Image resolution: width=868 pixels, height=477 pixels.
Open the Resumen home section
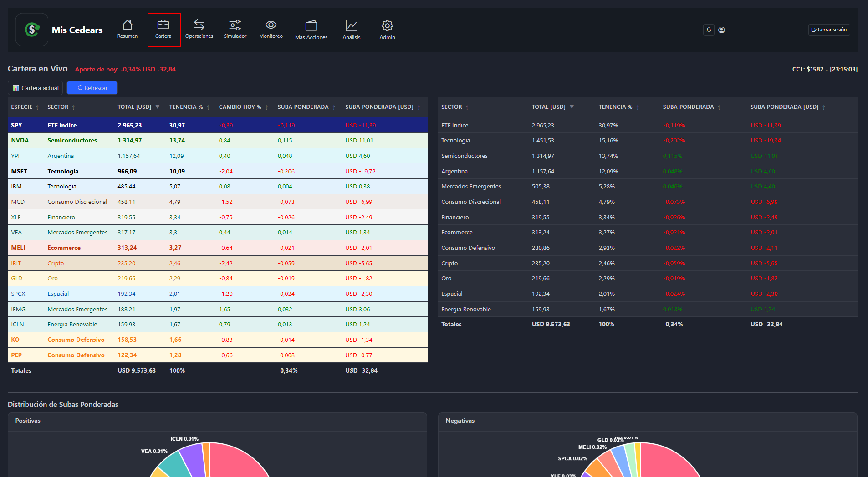(x=127, y=30)
